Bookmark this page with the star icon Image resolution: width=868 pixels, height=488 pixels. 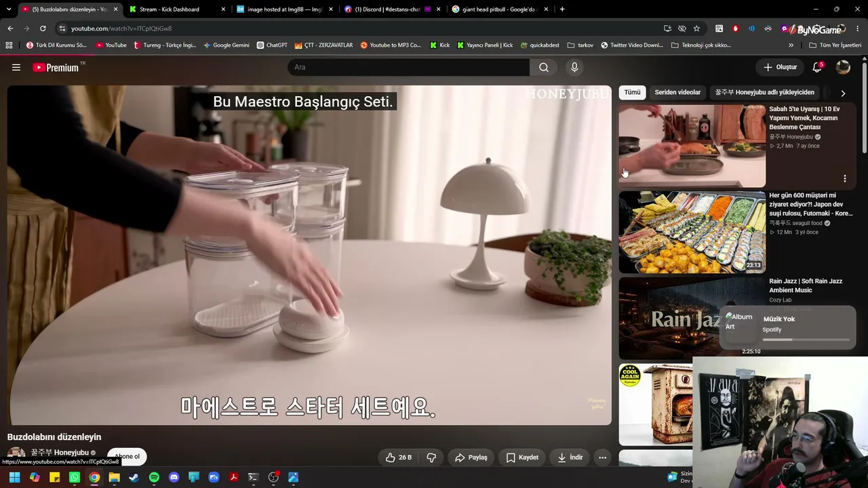pyautogui.click(x=696, y=28)
